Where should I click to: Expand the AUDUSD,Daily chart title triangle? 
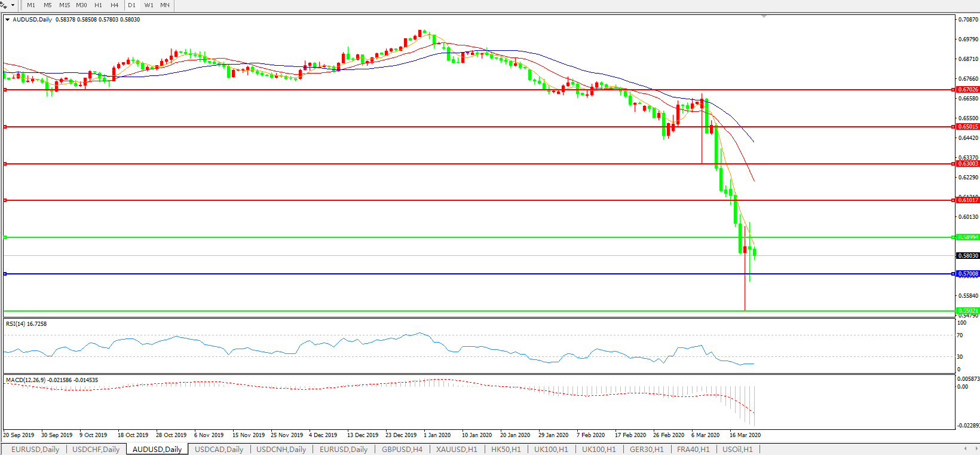click(x=7, y=20)
